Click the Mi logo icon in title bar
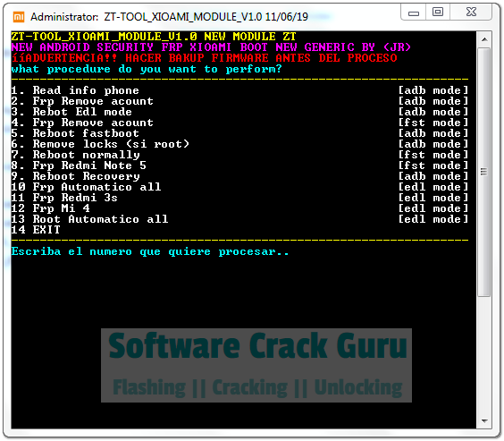This screenshot has width=504, height=441. 19,17
